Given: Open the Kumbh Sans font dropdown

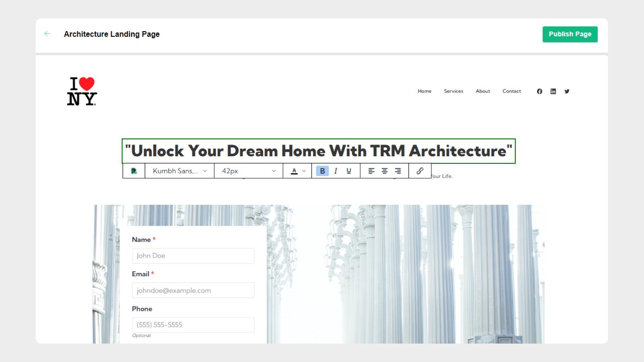Looking at the screenshot, I should pos(179,171).
